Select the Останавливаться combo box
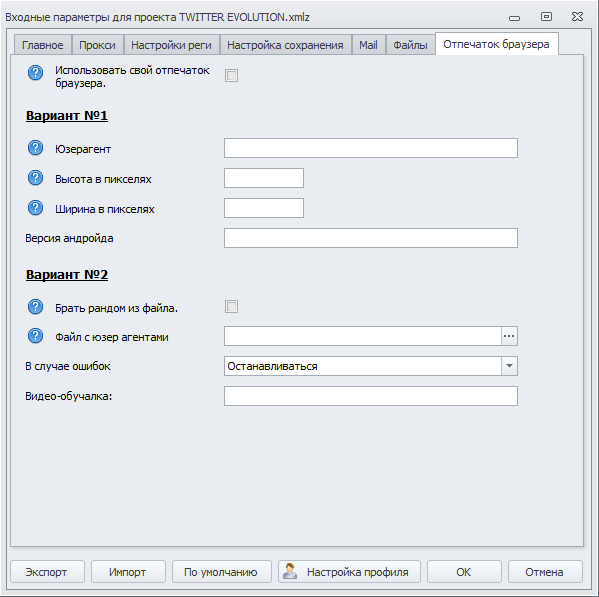The height and width of the screenshot is (597, 599). click(x=371, y=366)
